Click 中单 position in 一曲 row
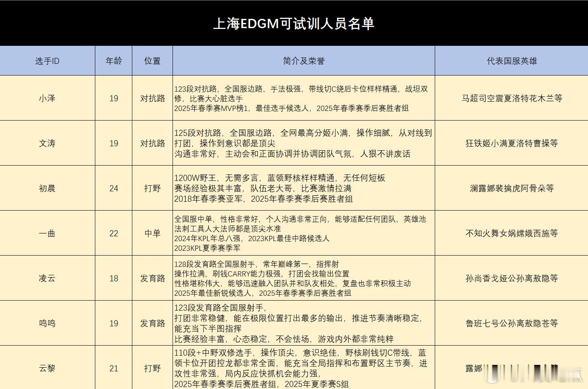This screenshot has height=389, width=588. 152,233
